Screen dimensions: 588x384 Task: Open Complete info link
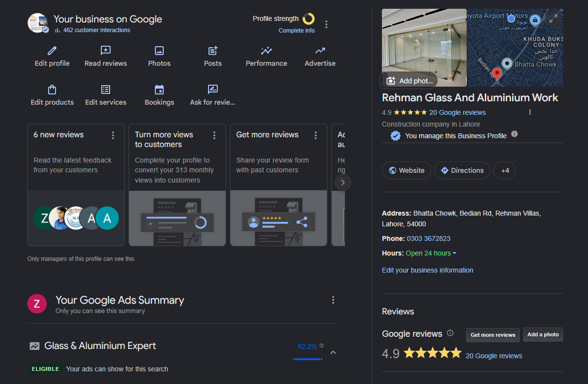point(297,31)
